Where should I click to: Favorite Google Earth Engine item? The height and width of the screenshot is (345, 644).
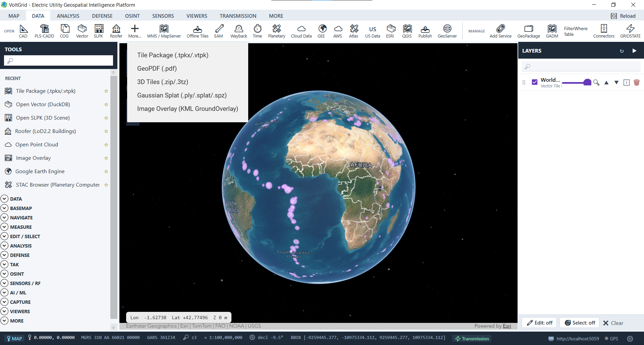(106, 171)
